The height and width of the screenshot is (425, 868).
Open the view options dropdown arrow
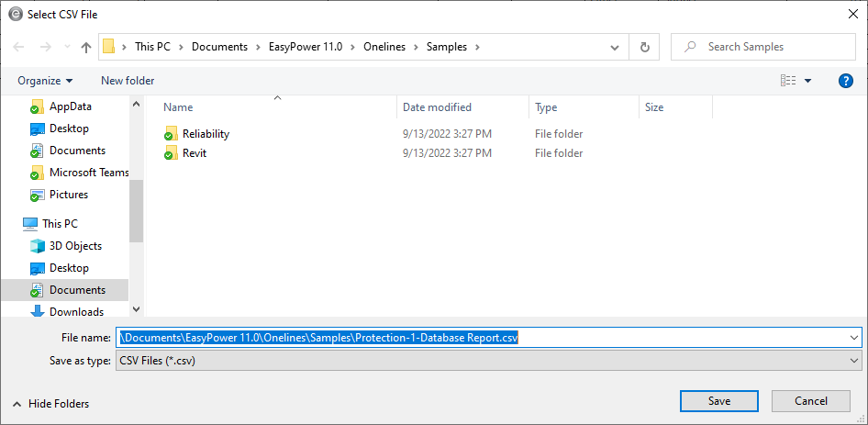point(808,81)
